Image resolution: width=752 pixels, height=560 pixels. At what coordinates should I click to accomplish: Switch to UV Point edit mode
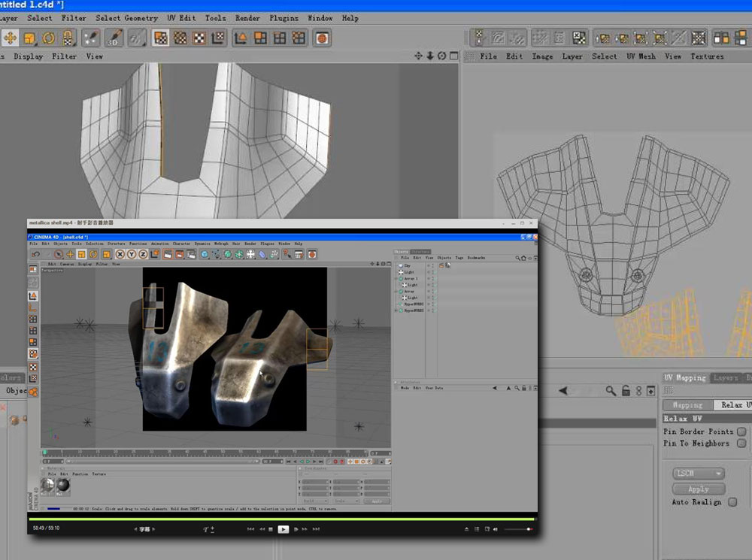(180, 38)
